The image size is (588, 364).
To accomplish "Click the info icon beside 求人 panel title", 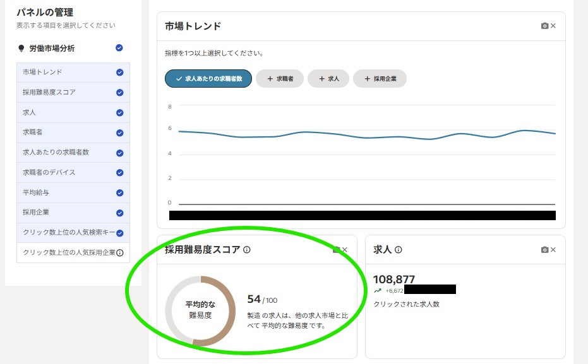I will click(x=399, y=250).
